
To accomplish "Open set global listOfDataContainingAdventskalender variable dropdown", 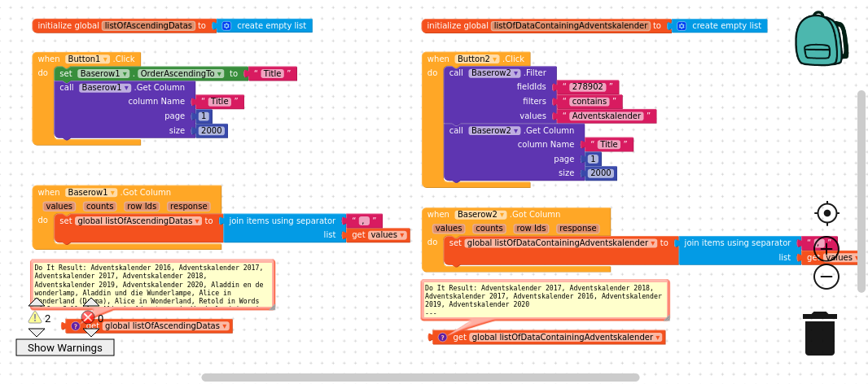I will click(x=559, y=243).
